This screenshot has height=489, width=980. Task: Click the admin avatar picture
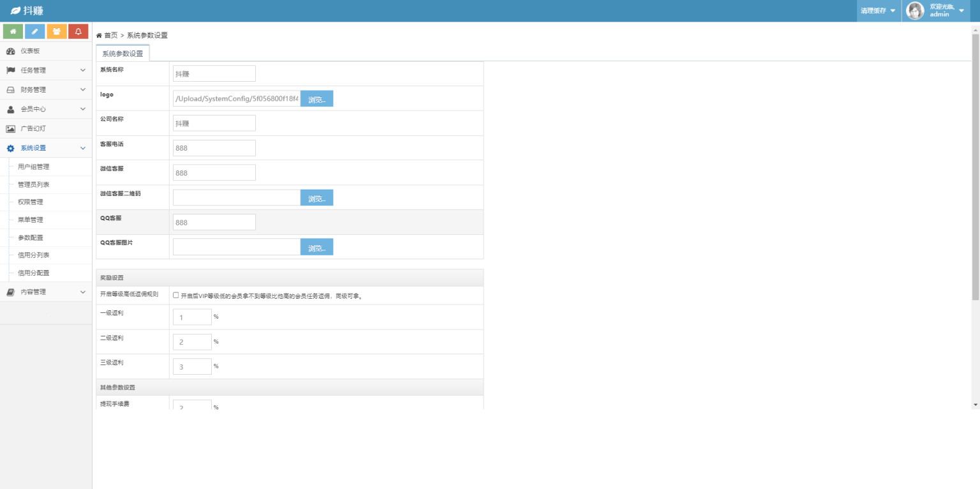tap(915, 11)
